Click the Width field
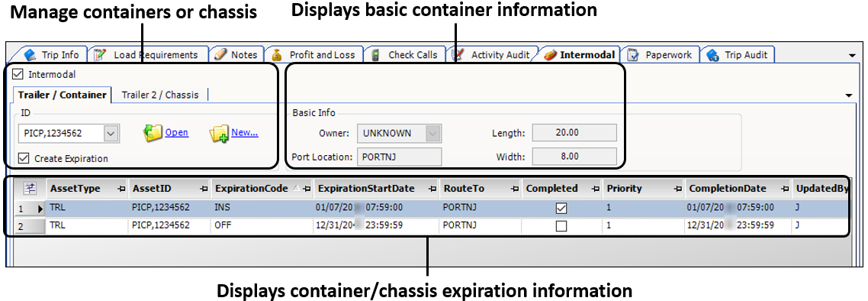The image size is (868, 301). pos(574,157)
